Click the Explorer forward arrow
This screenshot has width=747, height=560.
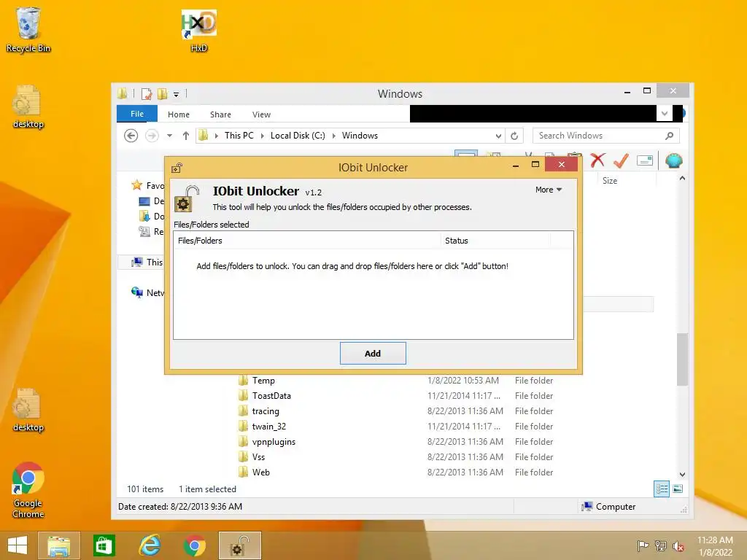coord(152,136)
